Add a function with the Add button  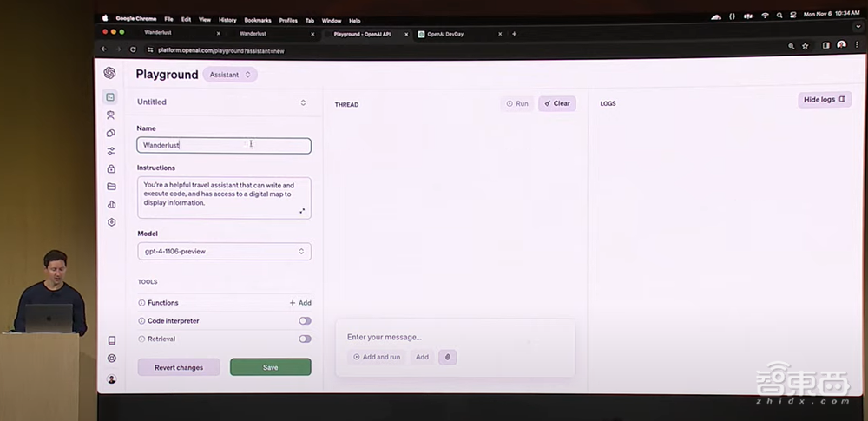(300, 303)
